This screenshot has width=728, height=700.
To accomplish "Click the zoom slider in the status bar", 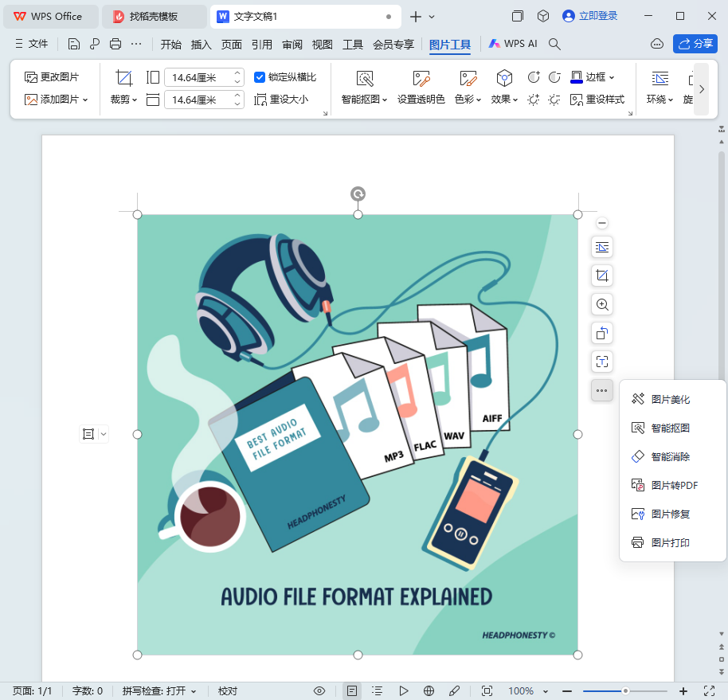I will [x=626, y=690].
